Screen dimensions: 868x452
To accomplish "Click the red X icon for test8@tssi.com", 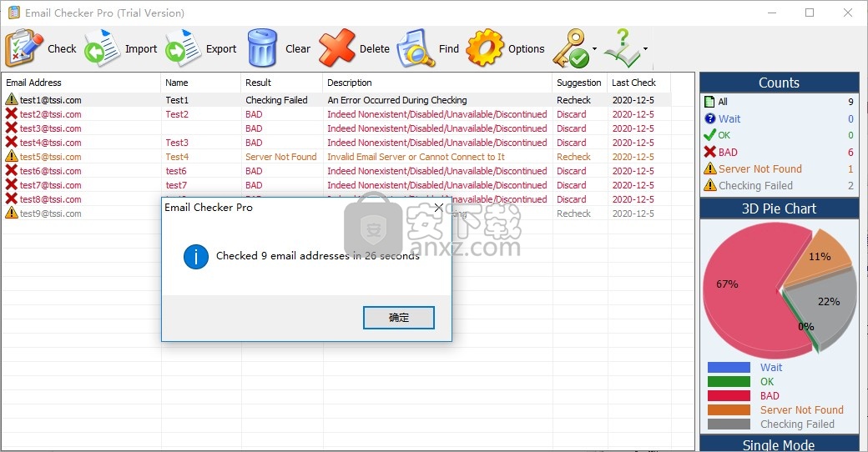I will [x=12, y=198].
